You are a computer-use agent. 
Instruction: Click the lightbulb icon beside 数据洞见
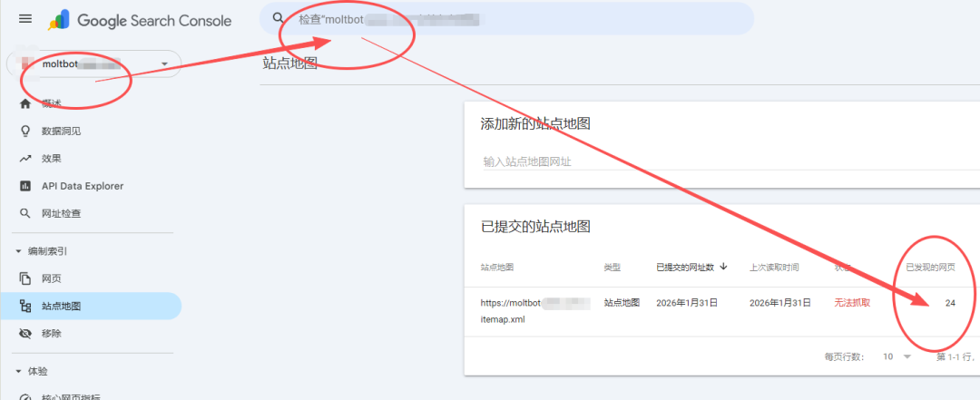pos(25,132)
